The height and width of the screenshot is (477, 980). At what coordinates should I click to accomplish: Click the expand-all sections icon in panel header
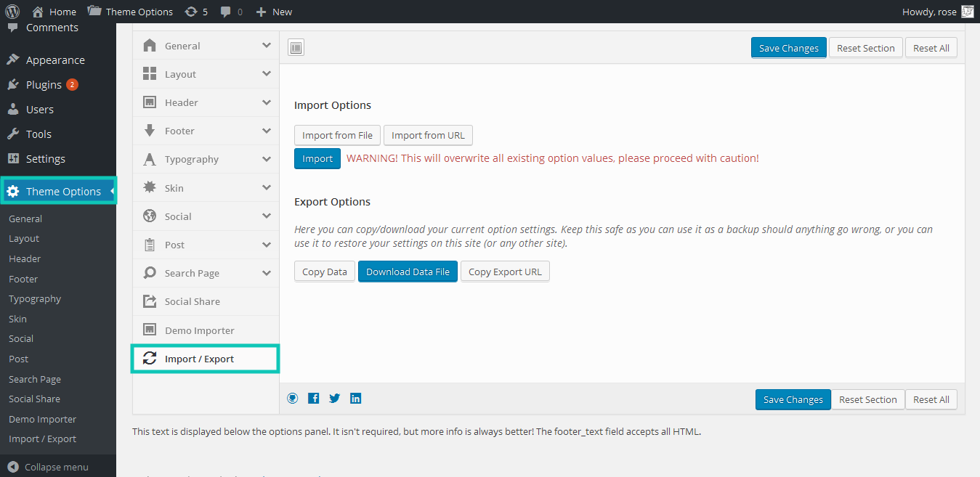pyautogui.click(x=296, y=48)
